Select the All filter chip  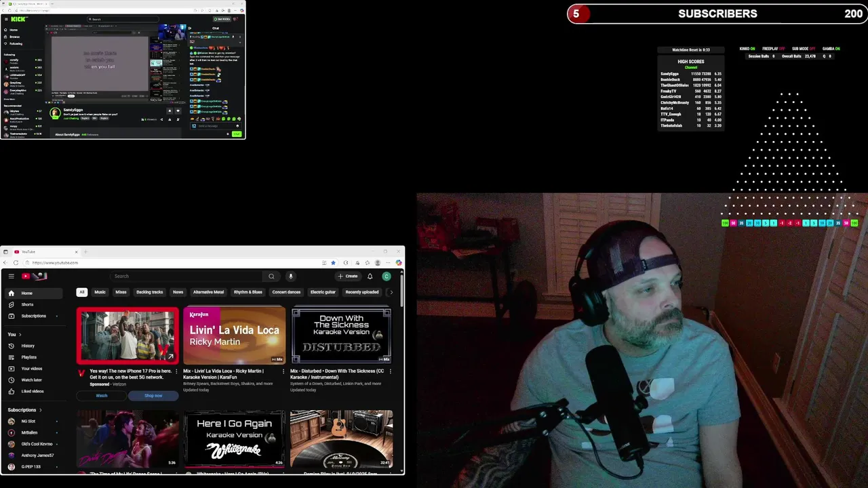pos(81,292)
